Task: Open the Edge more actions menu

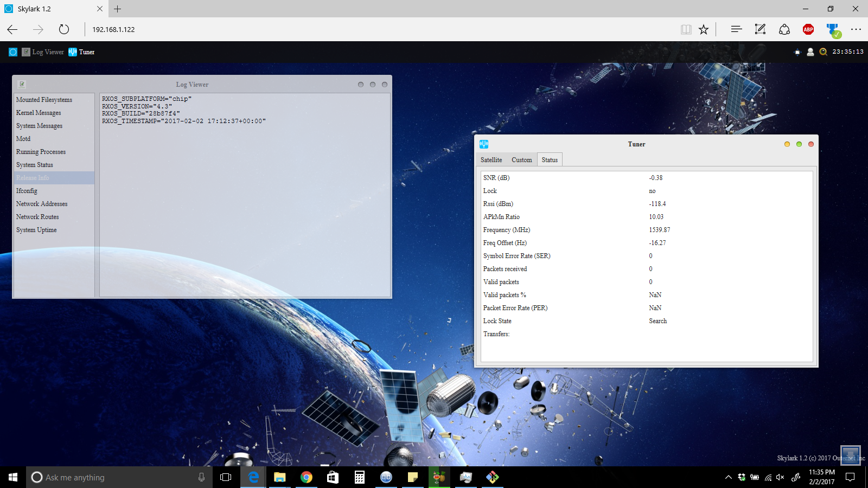Action: click(856, 29)
